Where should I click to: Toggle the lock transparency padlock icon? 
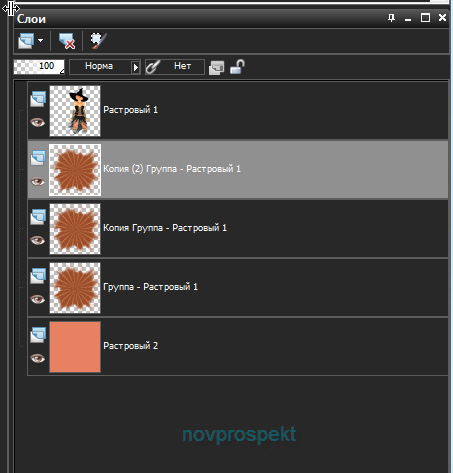click(237, 67)
